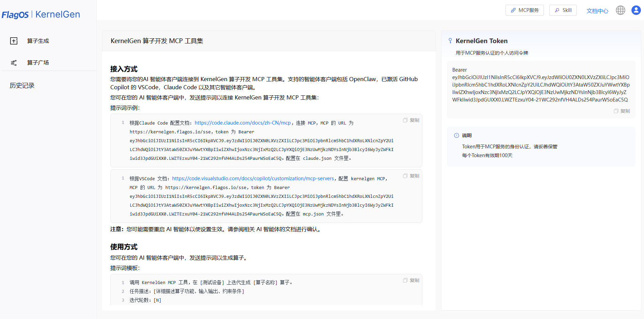Open the MCP服务 button in header
The width and height of the screenshot is (644, 319).
tap(525, 10)
